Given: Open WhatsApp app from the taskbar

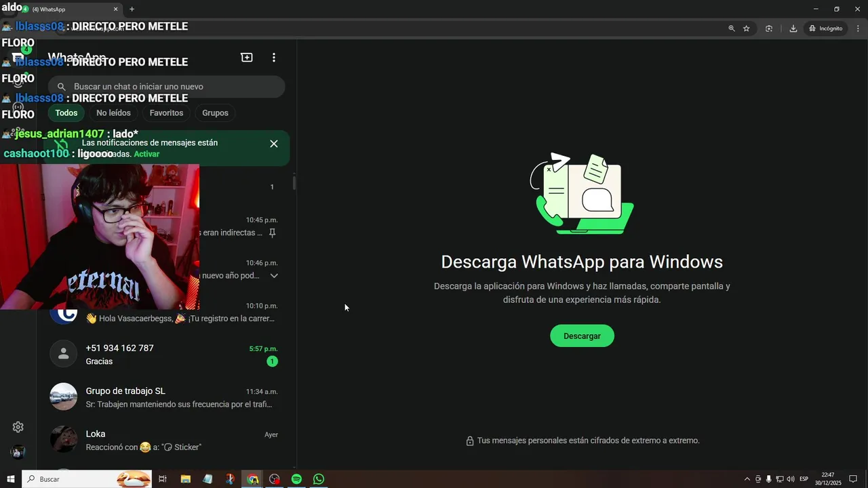Looking at the screenshot, I should (x=319, y=479).
